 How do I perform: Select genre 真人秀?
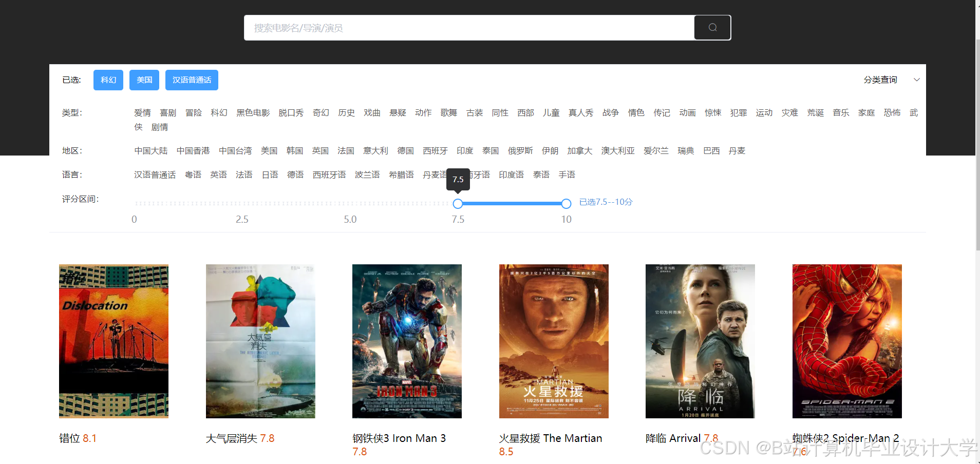[x=581, y=113]
